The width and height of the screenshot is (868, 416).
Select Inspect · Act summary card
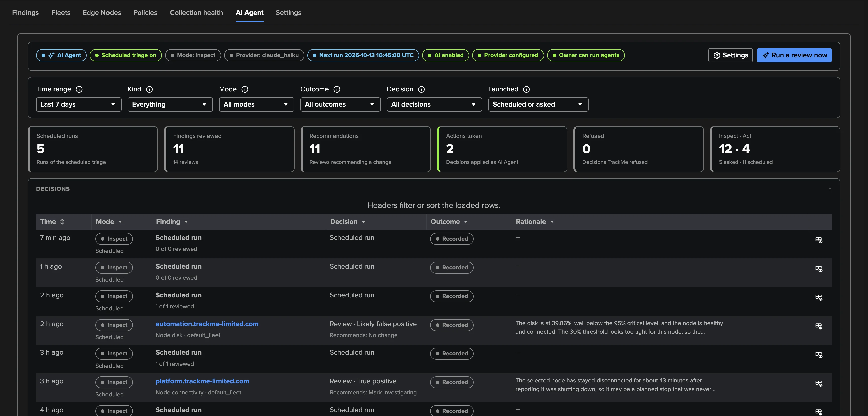[775, 149]
